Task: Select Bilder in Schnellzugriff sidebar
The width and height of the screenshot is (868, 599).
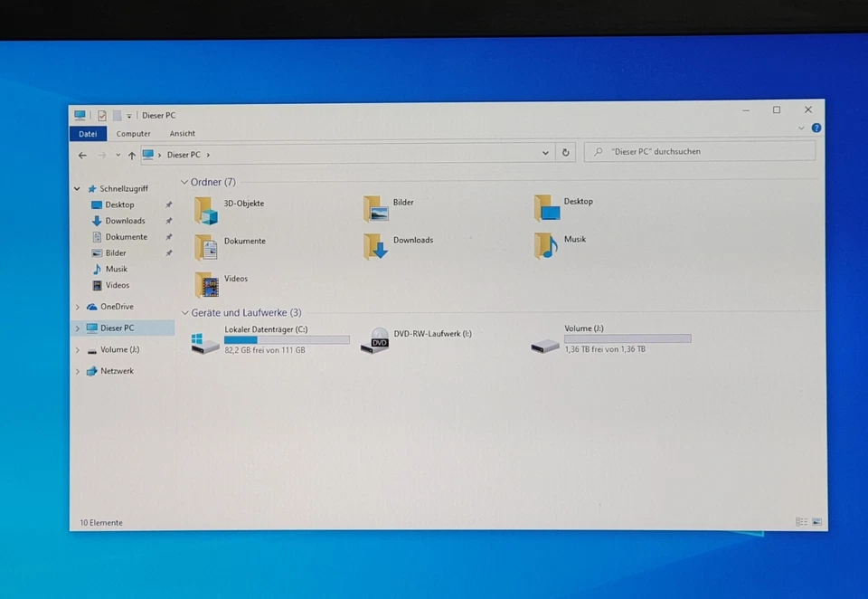Action: point(116,252)
